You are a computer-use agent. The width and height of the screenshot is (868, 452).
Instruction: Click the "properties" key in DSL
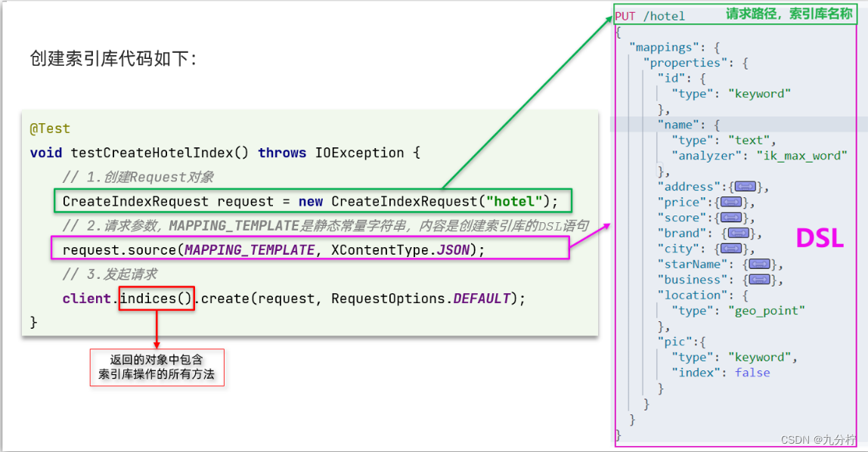coord(685,63)
